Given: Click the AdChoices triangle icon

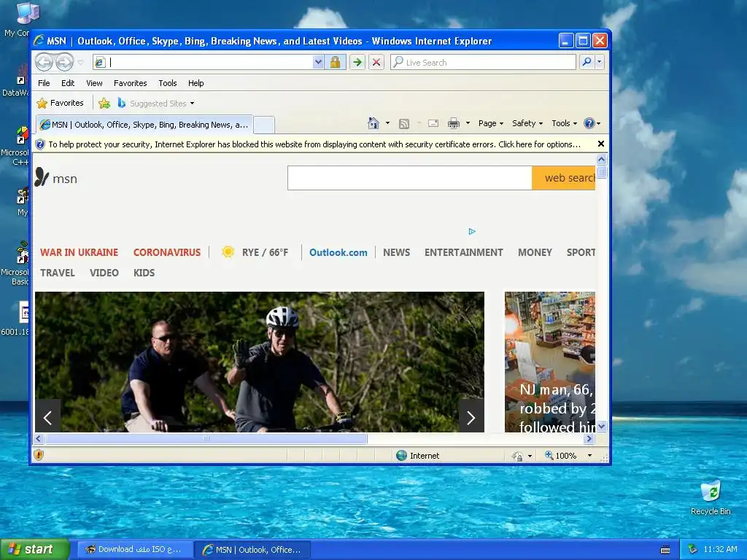Looking at the screenshot, I should click(x=472, y=231).
